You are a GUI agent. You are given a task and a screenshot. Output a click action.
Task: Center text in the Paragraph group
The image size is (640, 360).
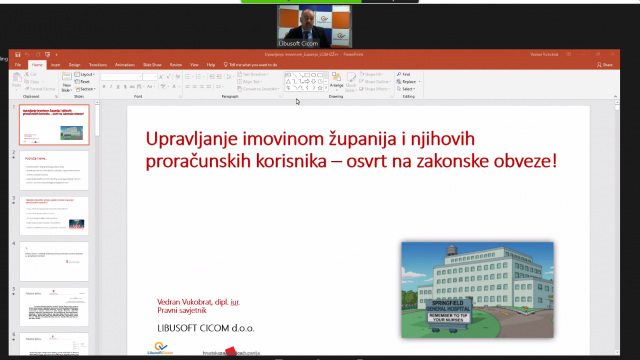195,87
